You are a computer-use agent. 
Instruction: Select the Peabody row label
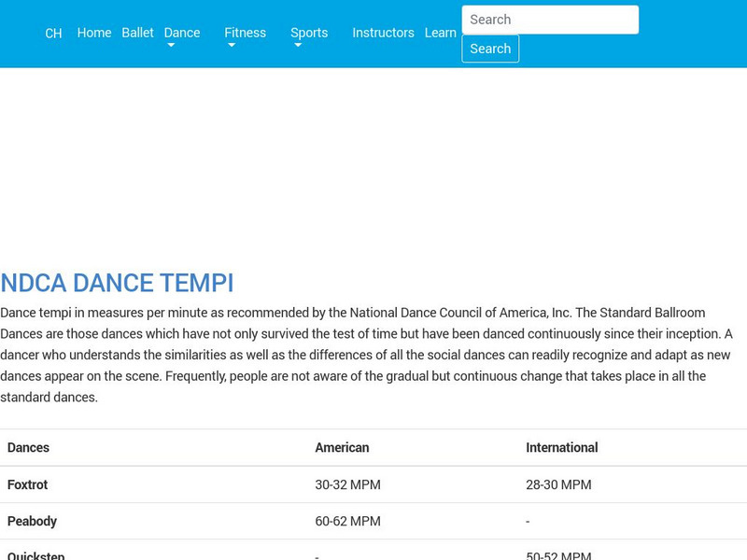32,522
